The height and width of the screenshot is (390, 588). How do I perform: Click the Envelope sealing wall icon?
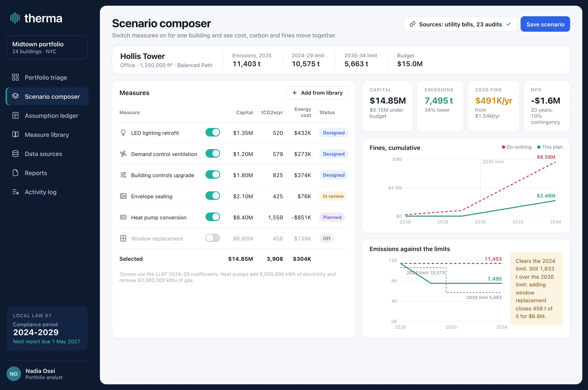[x=123, y=196]
